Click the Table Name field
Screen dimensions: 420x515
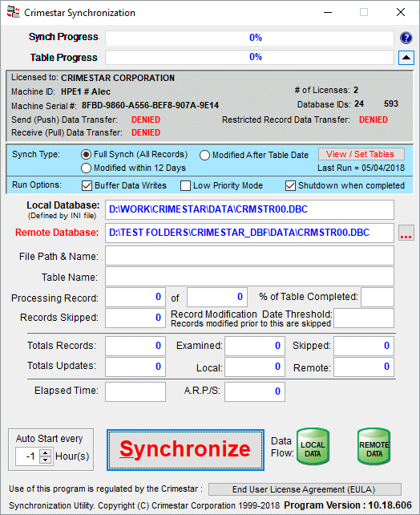point(249,276)
